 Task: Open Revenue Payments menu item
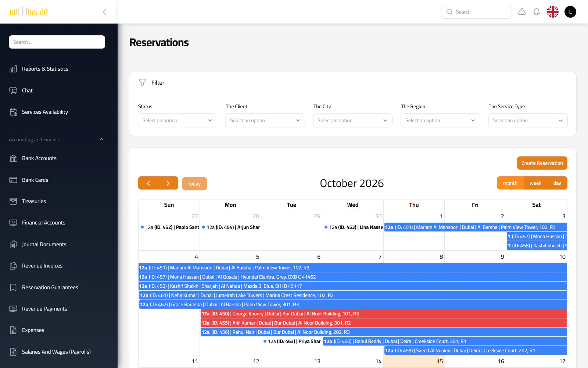point(44,309)
